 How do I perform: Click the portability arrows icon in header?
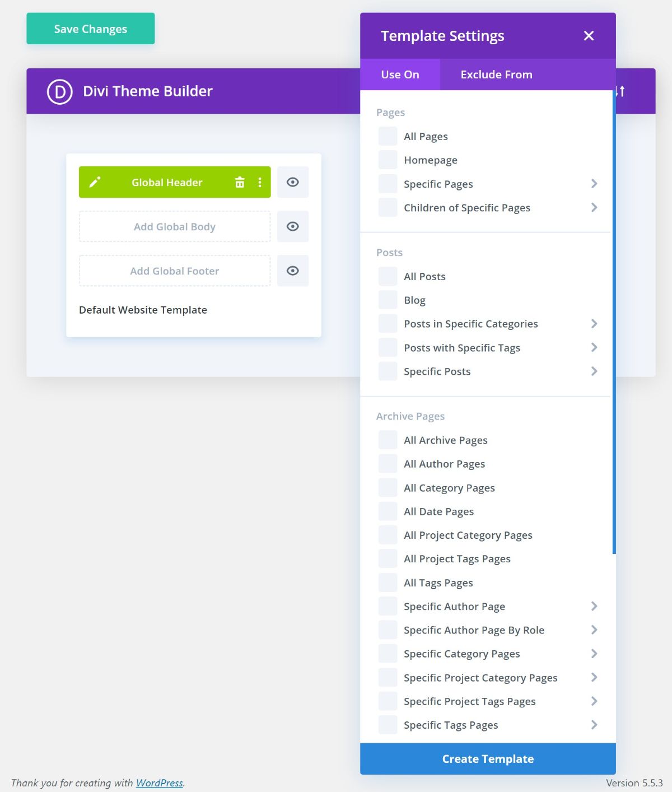click(x=621, y=91)
